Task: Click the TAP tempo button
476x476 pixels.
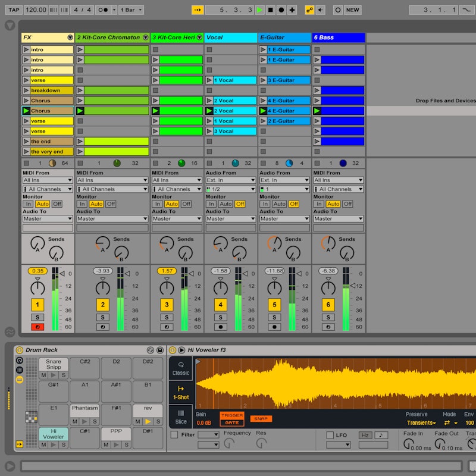Action: click(14, 10)
